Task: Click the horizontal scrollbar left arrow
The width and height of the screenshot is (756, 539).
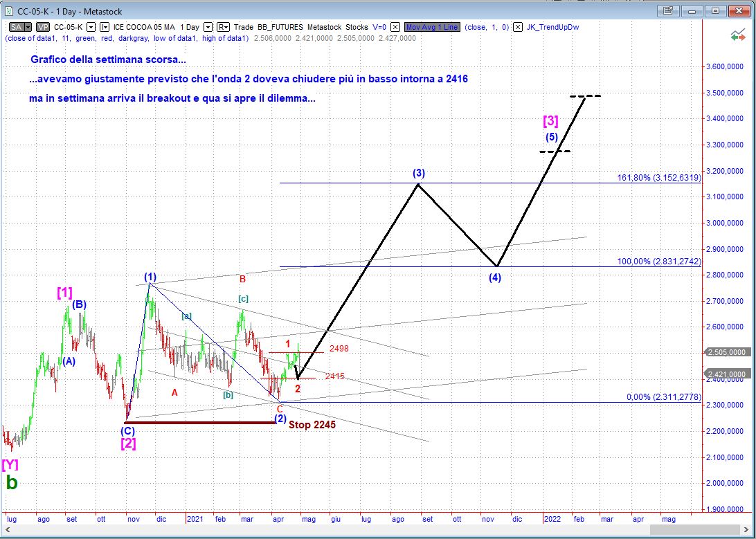Action: click(7, 529)
